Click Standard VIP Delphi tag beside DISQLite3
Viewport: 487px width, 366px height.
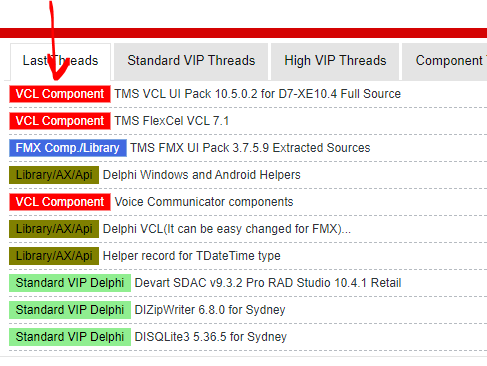pos(70,337)
